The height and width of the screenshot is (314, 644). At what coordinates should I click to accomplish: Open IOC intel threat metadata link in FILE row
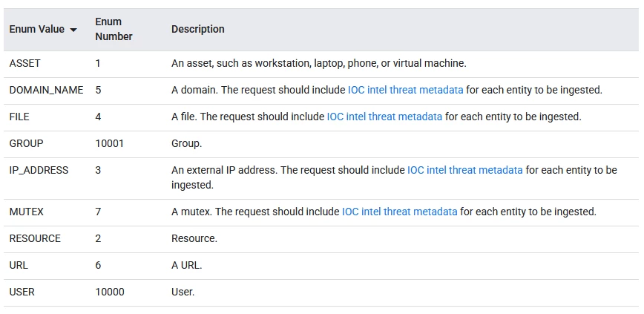coord(384,117)
